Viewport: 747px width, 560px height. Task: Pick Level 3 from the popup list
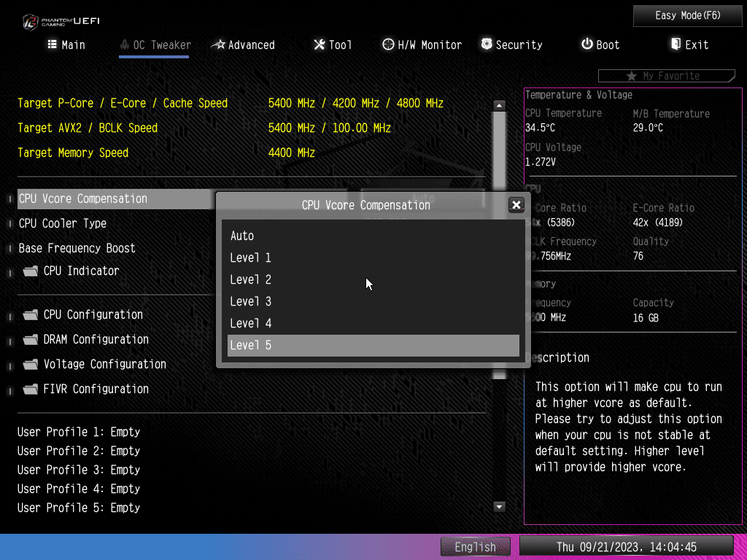(x=250, y=301)
